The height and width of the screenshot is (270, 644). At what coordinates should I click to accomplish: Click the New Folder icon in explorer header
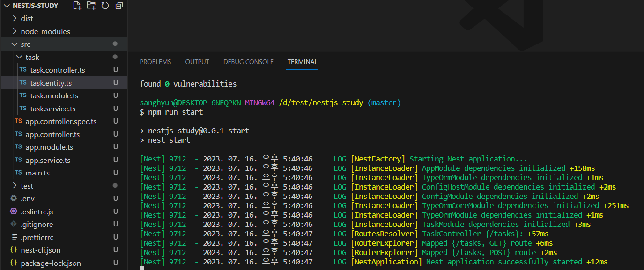91,6
